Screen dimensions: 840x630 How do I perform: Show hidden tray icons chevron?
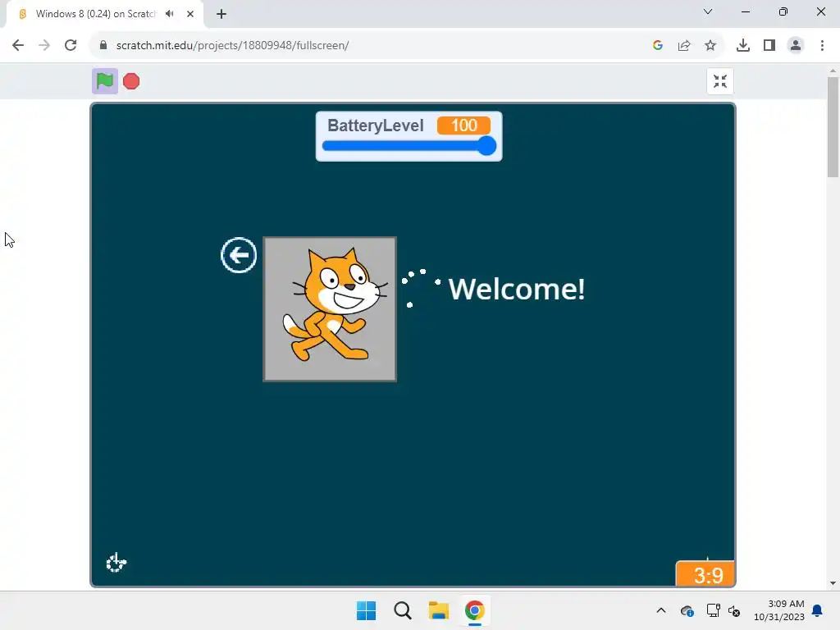[661, 610]
